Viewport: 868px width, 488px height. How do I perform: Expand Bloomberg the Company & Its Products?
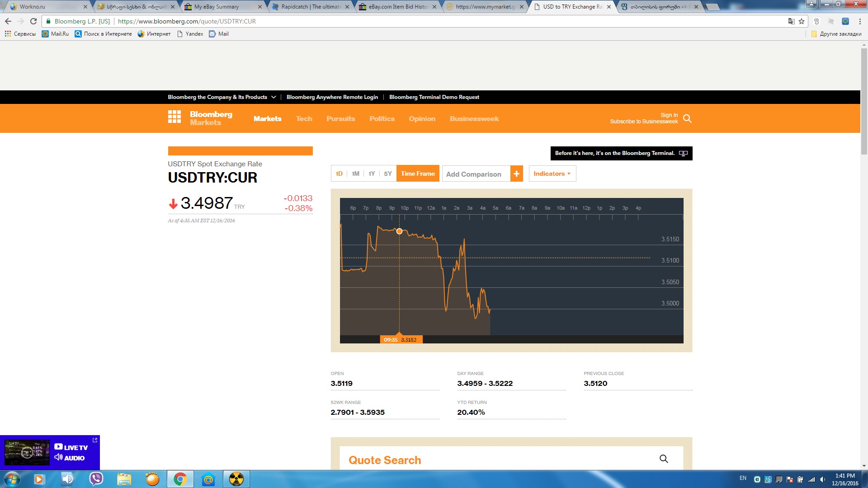click(222, 97)
